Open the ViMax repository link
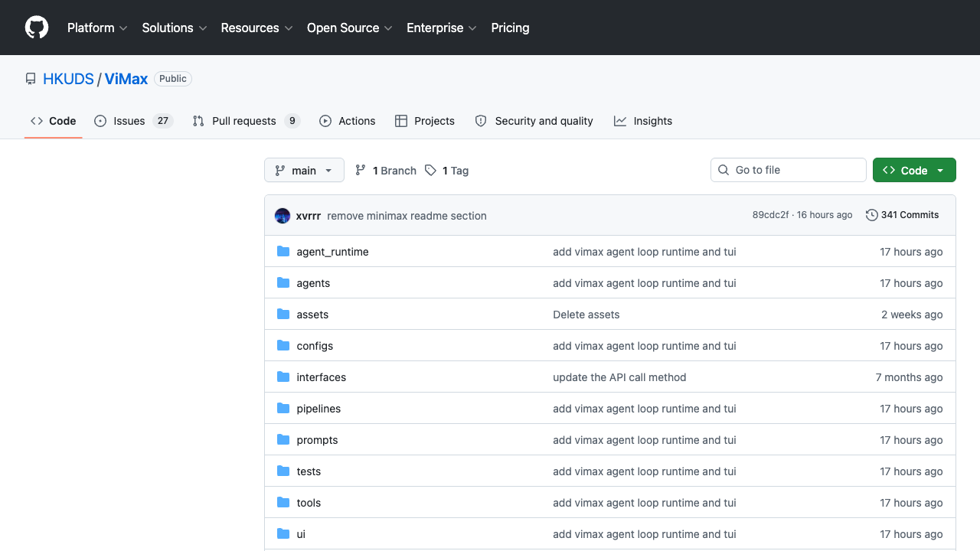 (126, 79)
